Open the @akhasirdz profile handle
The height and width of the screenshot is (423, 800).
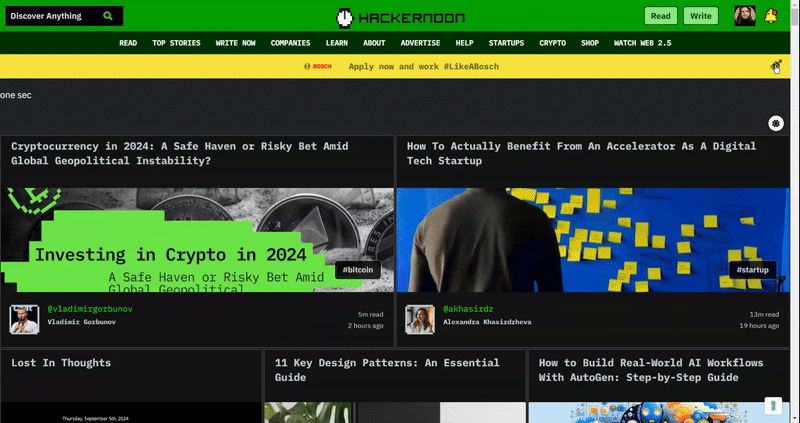click(x=468, y=309)
